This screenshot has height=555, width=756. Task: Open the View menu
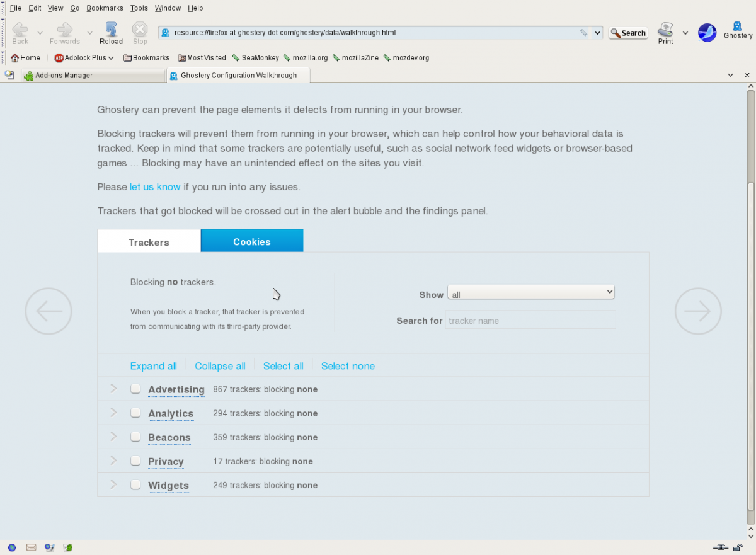pos(55,8)
